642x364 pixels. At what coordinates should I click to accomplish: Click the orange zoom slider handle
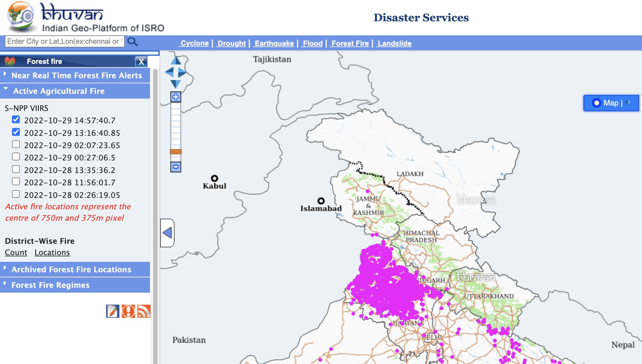[176, 152]
